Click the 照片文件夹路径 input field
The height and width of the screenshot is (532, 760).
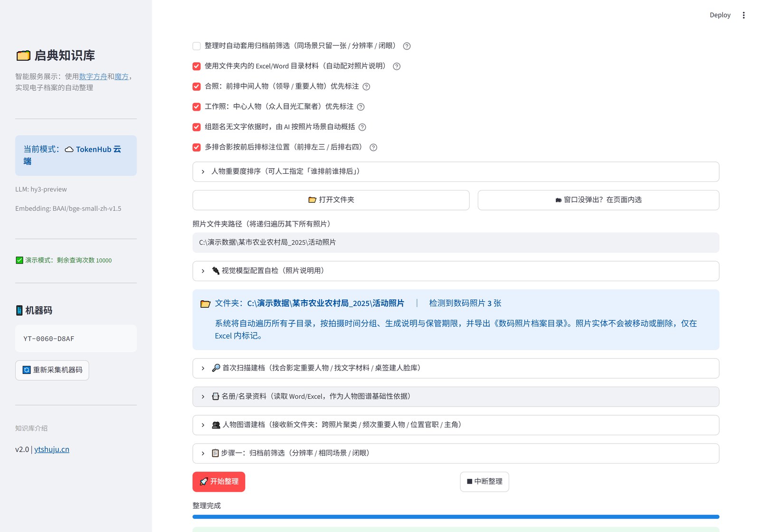(x=456, y=243)
